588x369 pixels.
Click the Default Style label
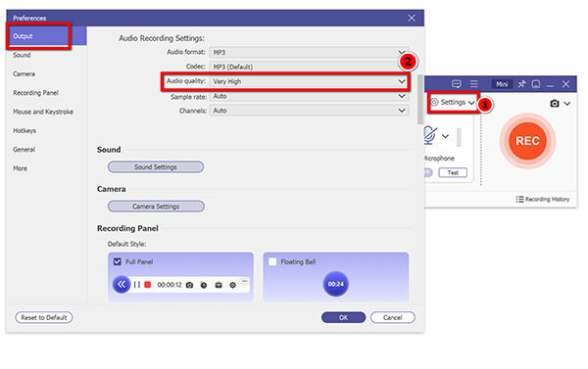pyautogui.click(x=126, y=244)
